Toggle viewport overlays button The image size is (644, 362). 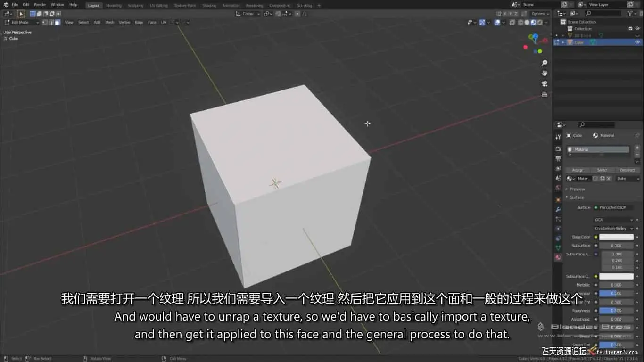coord(497,22)
